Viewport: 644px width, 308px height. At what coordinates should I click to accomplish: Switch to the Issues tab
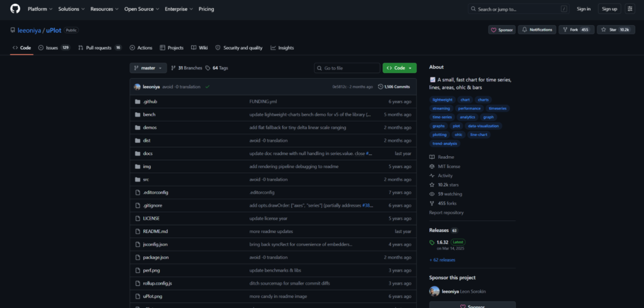(54, 48)
